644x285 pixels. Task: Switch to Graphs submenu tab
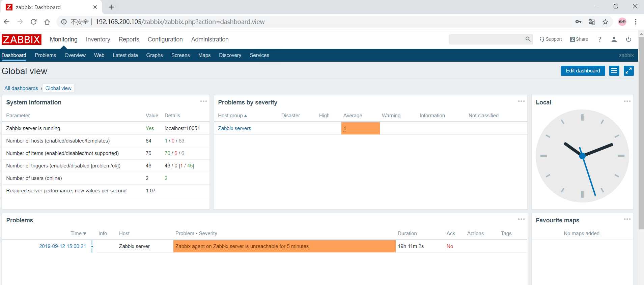155,55
